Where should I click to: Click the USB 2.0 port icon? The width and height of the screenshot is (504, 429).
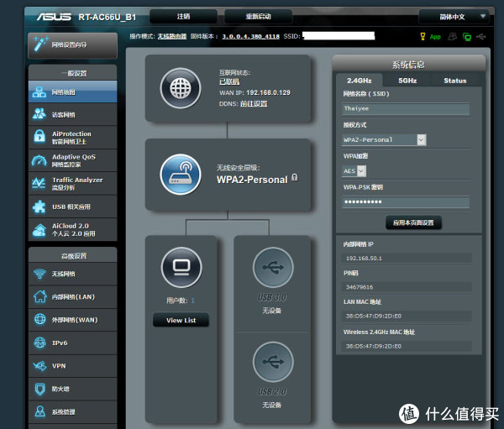[273, 362]
